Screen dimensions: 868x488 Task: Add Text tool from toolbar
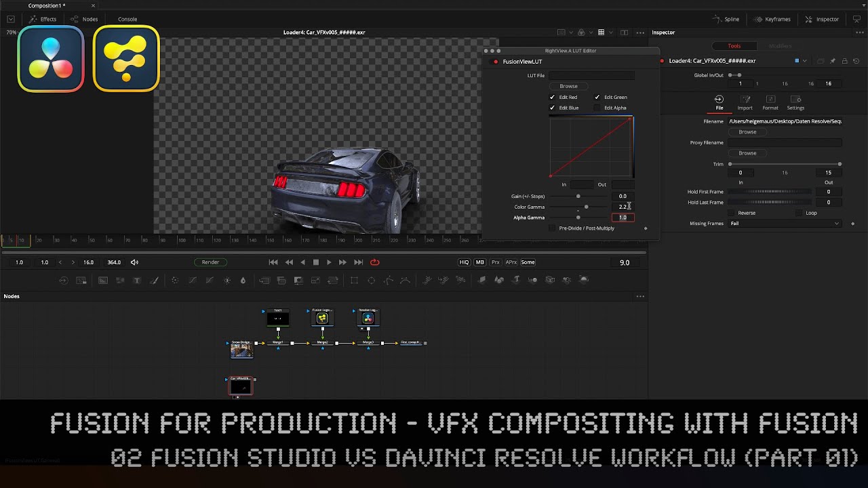[x=136, y=281]
